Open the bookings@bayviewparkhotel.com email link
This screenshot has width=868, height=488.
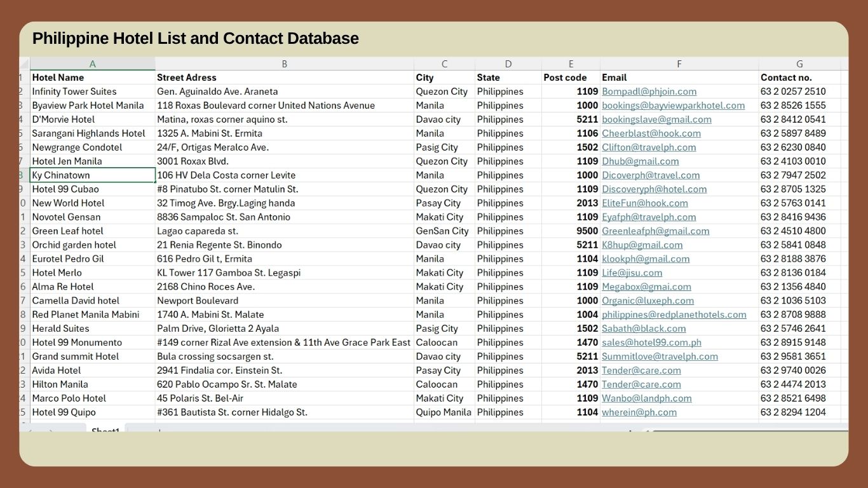674,105
